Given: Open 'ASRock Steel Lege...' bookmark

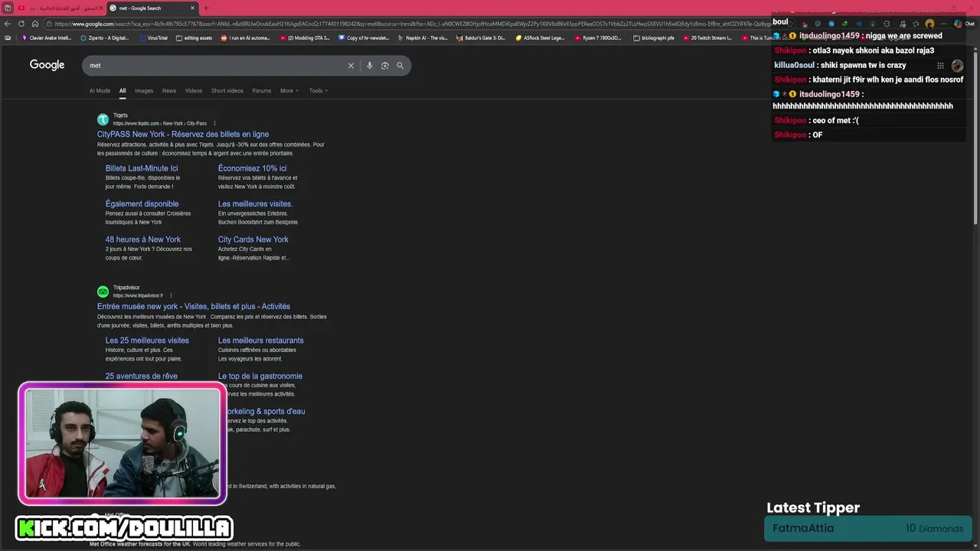Looking at the screenshot, I should [x=540, y=37].
